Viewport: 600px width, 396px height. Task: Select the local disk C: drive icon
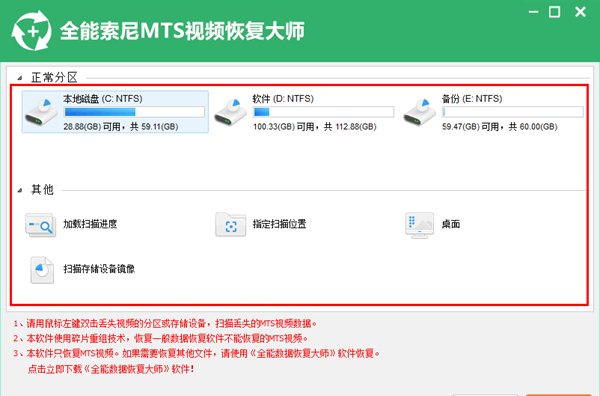[41, 112]
